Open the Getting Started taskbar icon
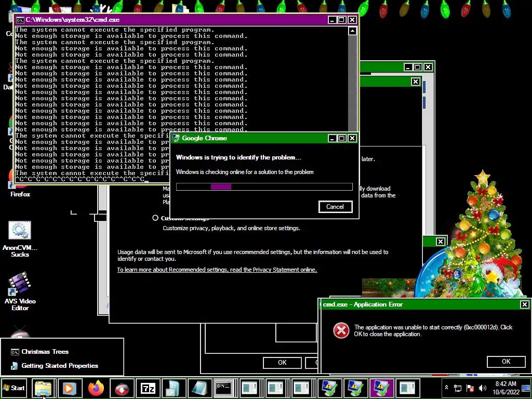 [174, 388]
